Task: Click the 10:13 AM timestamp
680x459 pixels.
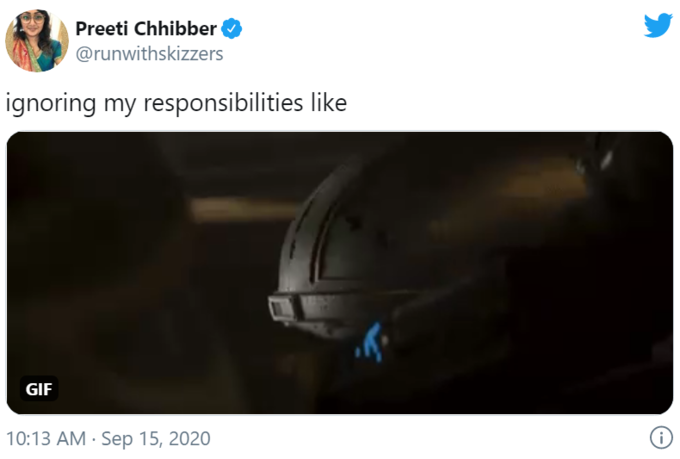Action: [x=46, y=438]
